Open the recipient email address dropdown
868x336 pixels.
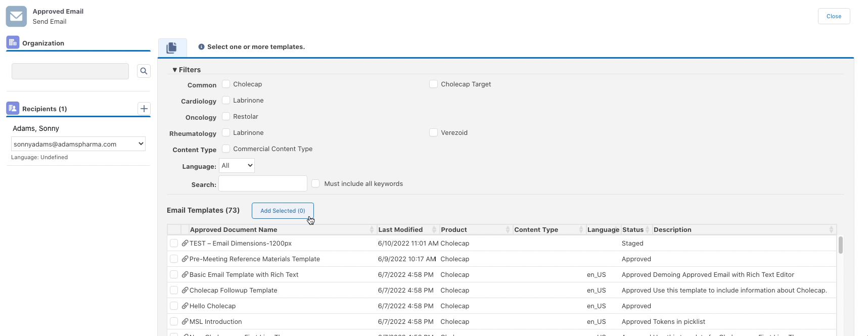coord(78,144)
